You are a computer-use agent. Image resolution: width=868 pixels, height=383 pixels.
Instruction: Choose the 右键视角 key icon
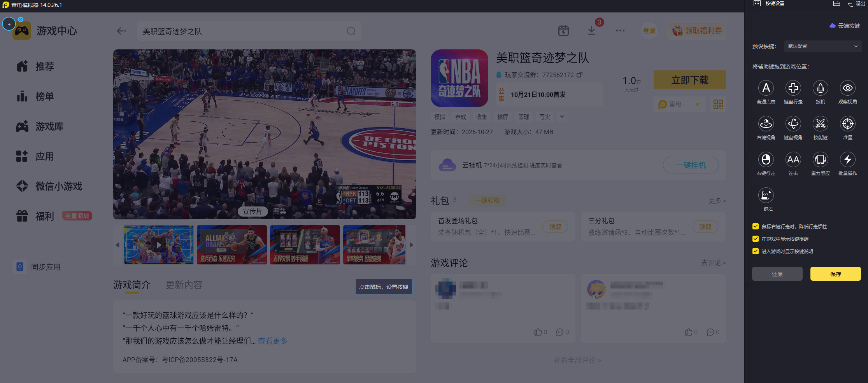click(x=766, y=124)
